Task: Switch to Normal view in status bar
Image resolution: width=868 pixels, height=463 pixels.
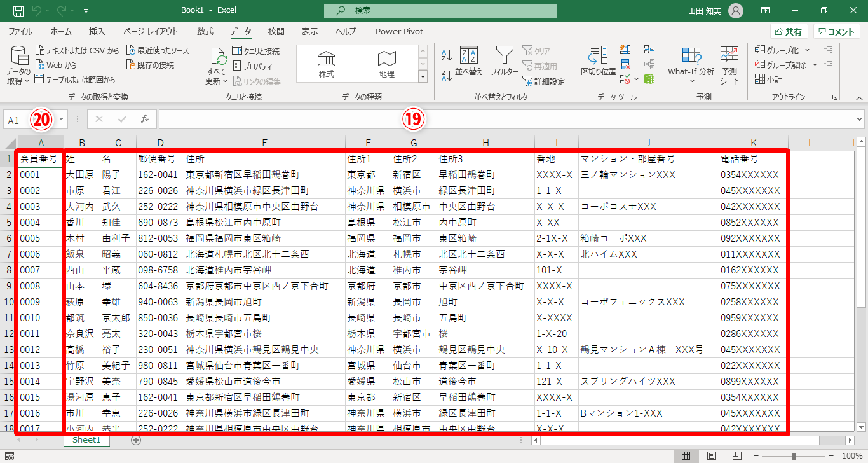Action: tap(686, 456)
